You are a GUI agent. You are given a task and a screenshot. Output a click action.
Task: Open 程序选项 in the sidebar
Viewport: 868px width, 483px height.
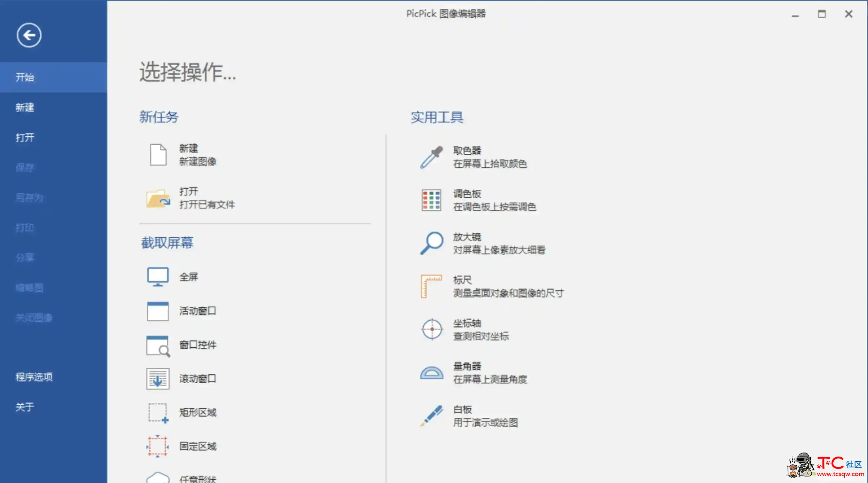tap(54, 377)
